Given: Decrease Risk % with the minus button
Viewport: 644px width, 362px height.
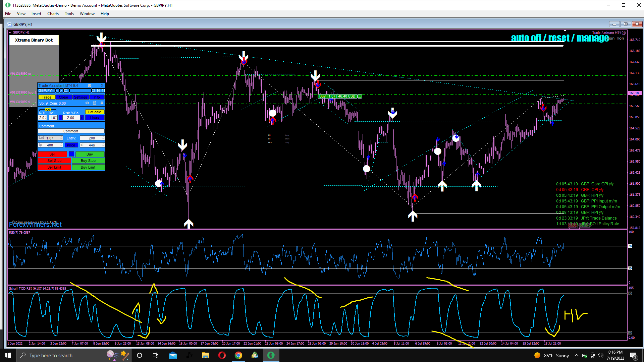Looking at the screenshot, I should (61, 118).
